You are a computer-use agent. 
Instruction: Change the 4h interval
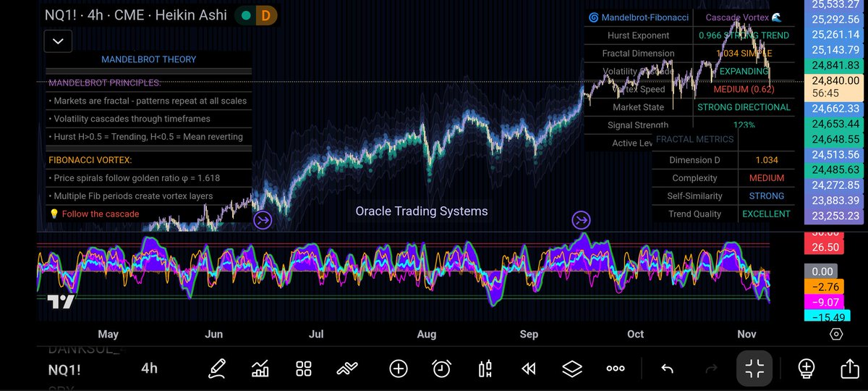coord(149,369)
